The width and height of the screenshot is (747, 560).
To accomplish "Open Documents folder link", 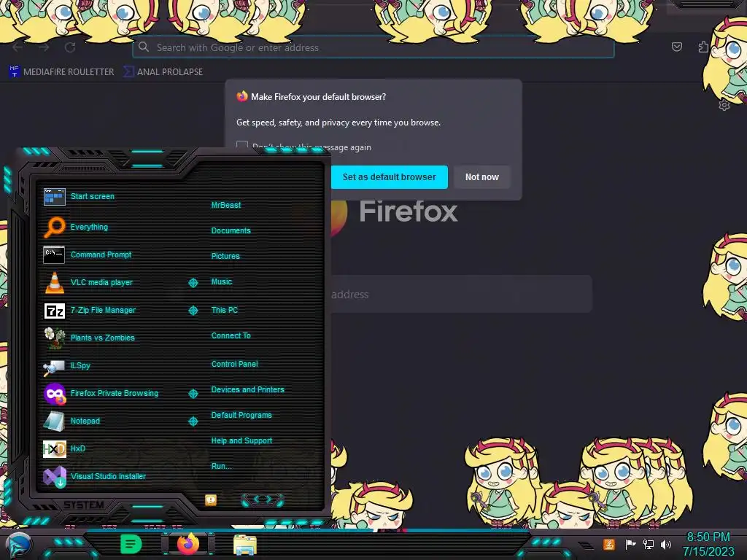I will tap(231, 230).
